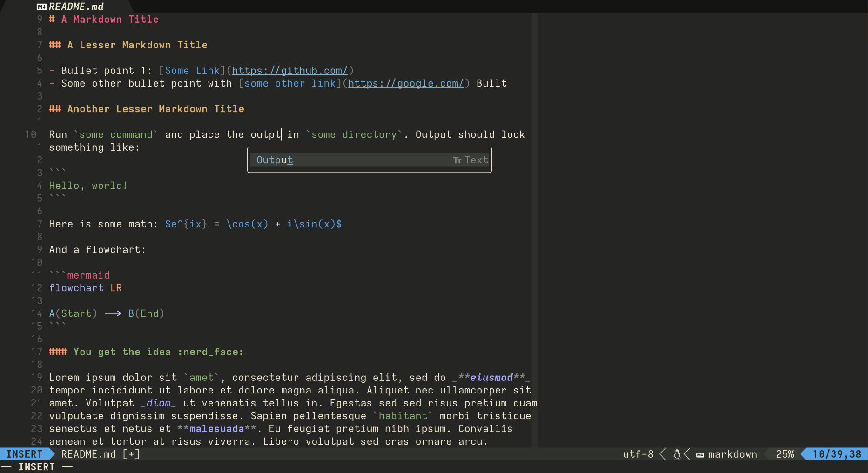Click the # marker before A Markdown Title
This screenshot has width=868, height=473.
(52, 19)
